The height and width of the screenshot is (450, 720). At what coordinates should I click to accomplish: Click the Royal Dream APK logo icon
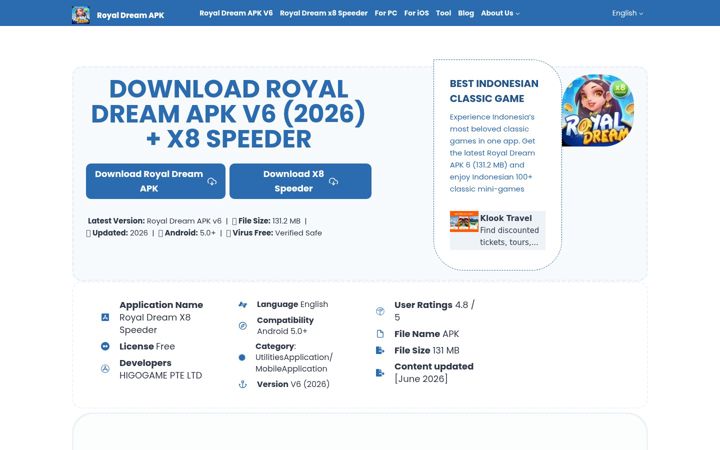tap(81, 15)
